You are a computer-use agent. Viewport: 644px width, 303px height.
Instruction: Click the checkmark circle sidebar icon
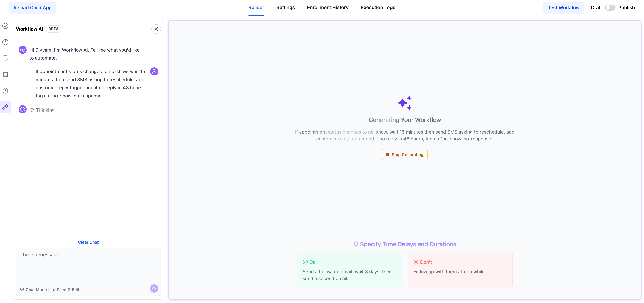6,26
